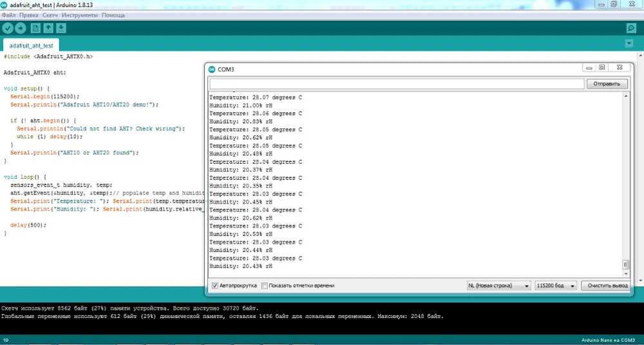The image size is (644, 345).
Task: Click the delay(500); code line
Action: [28, 225]
